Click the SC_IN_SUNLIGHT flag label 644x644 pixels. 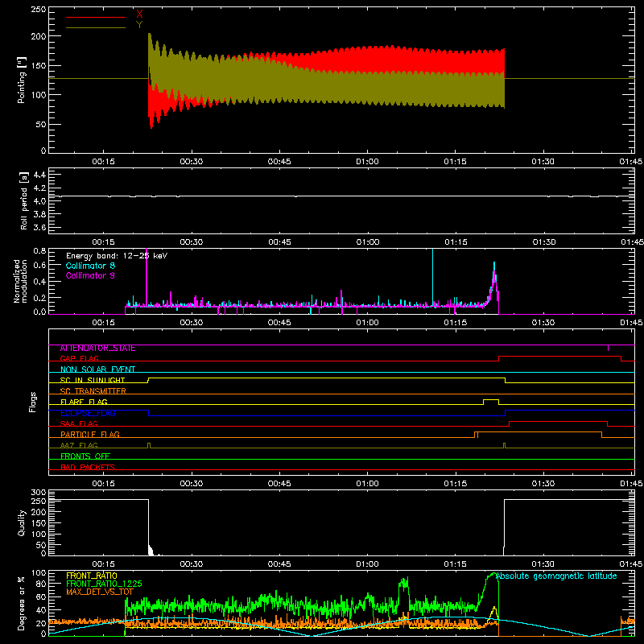pos(93,380)
